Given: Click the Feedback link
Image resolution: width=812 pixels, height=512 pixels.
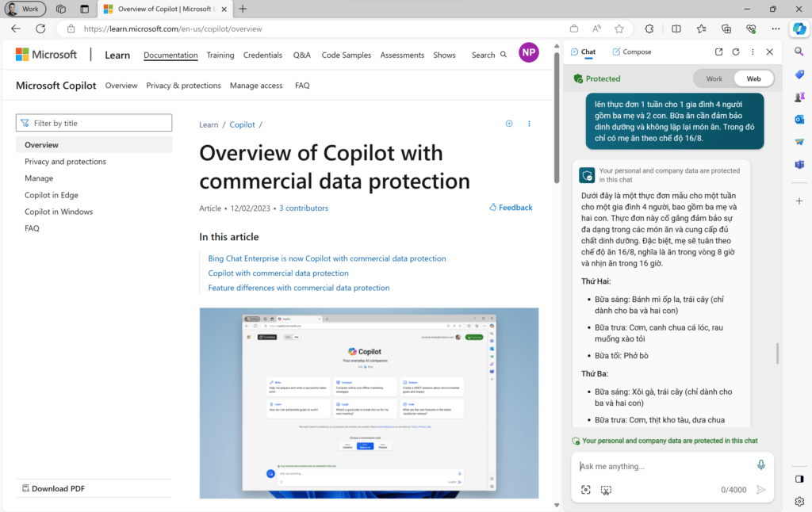Looking at the screenshot, I should [x=511, y=207].
